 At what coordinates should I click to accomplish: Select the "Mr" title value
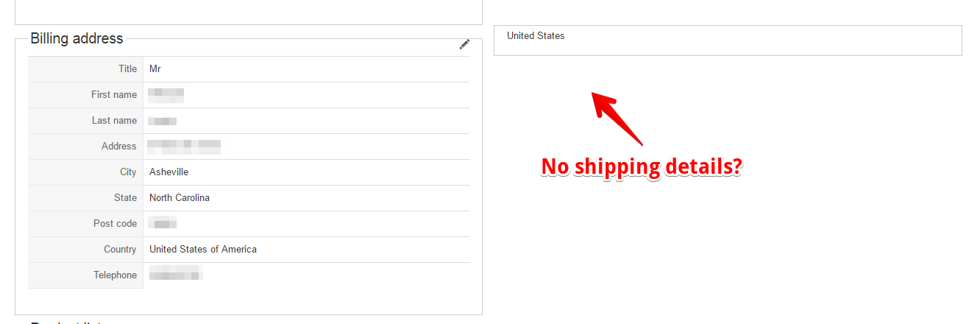tap(155, 69)
